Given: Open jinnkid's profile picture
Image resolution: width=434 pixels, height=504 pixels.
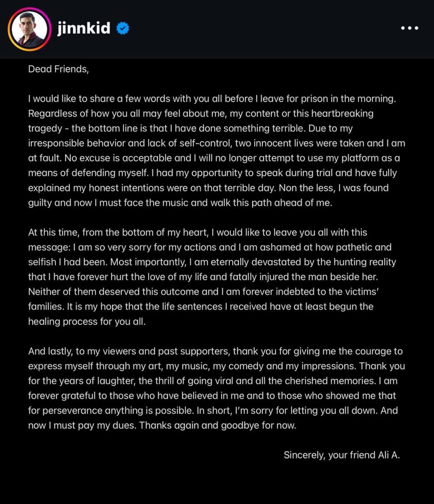Looking at the screenshot, I should coord(29,29).
